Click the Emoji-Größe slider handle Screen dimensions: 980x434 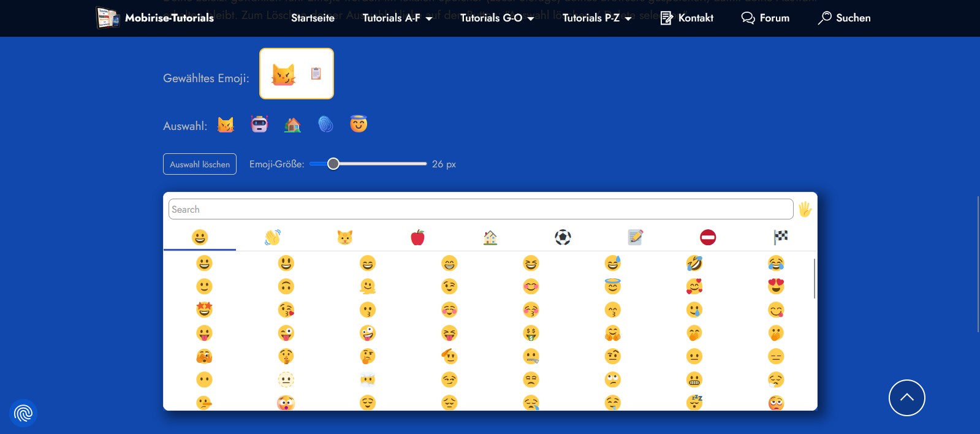[x=333, y=164]
